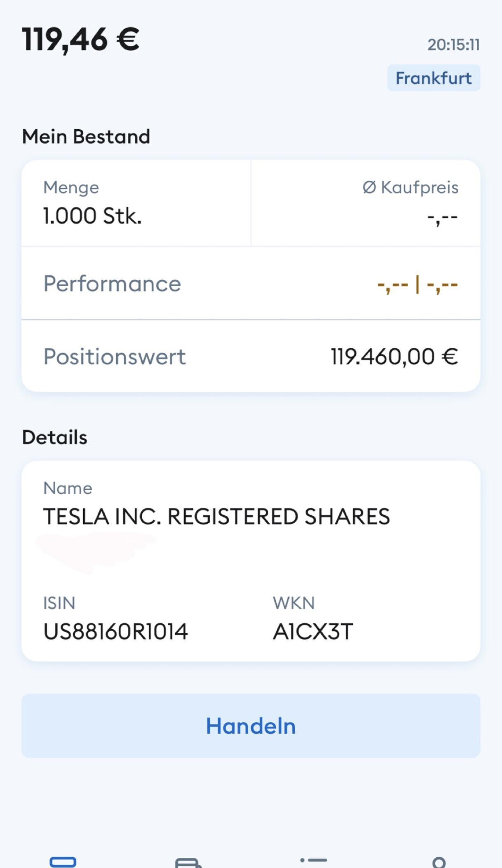Tap the 119,46 € current price
Screen dimensions: 502x868
pyautogui.click(x=81, y=40)
